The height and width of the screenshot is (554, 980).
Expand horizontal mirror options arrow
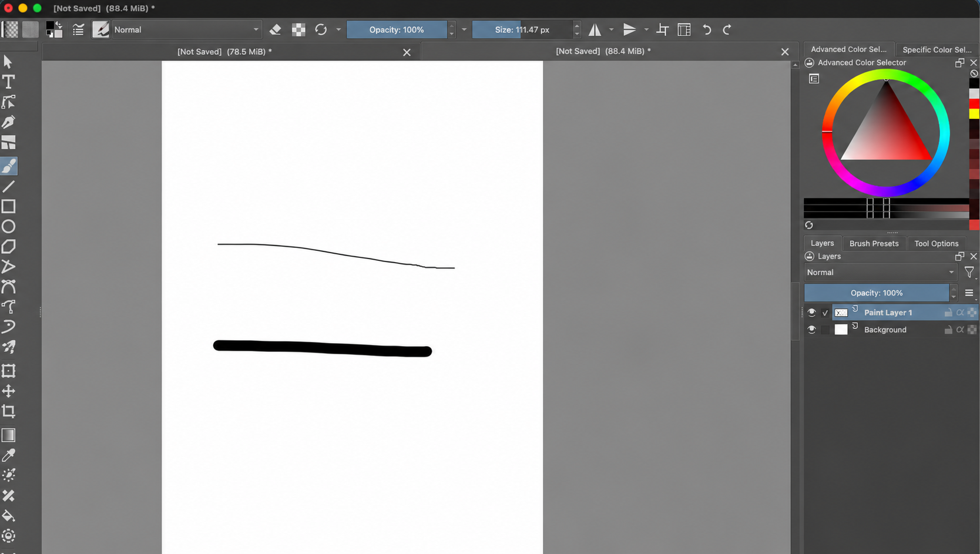pyautogui.click(x=612, y=29)
